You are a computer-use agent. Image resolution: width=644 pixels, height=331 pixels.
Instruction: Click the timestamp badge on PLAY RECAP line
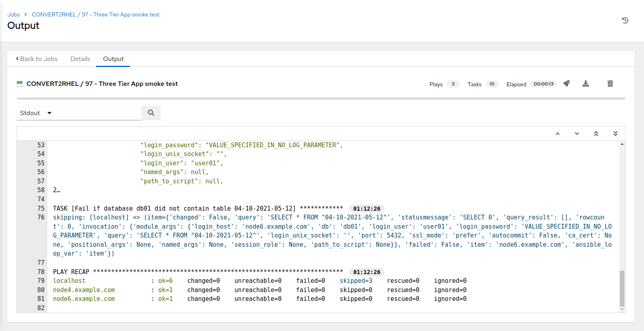tap(367, 272)
